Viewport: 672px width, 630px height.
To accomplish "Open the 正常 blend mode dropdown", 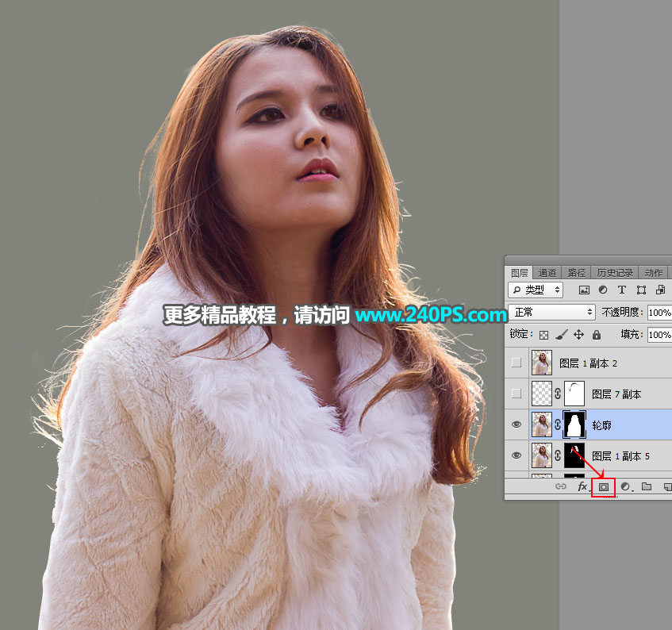I will (x=552, y=313).
